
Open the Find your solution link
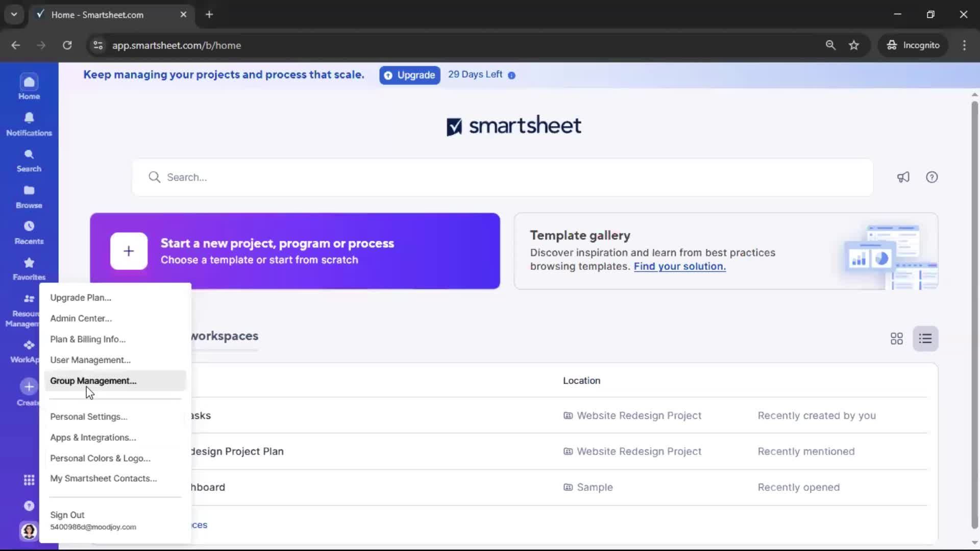[679, 266]
